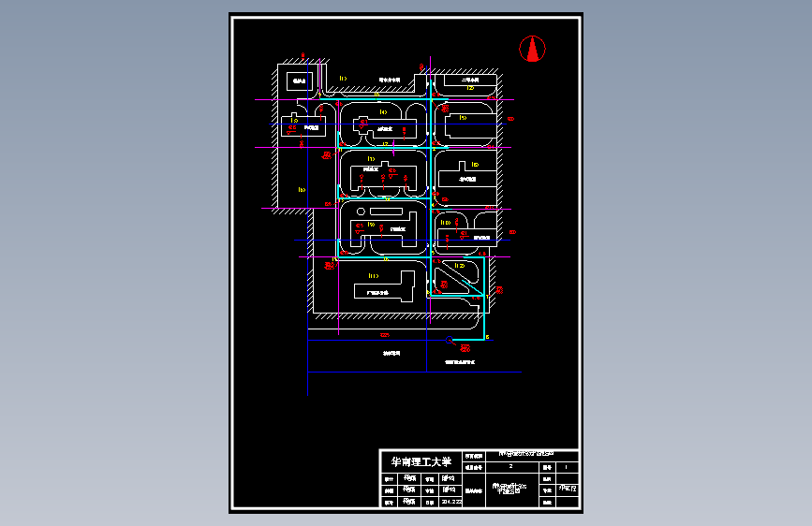Image resolution: width=812 pixels, height=526 pixels.
Task: Click the red north arrow compass symbol
Action: [532, 49]
